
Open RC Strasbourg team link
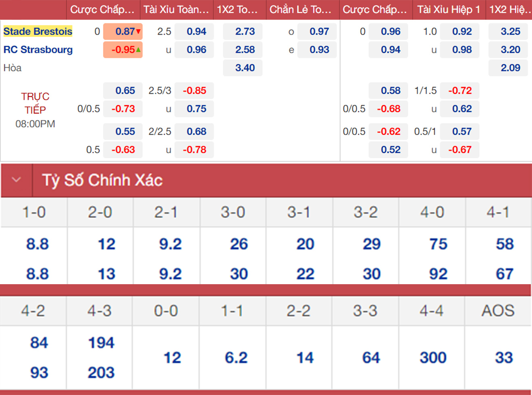pyautogui.click(x=38, y=50)
